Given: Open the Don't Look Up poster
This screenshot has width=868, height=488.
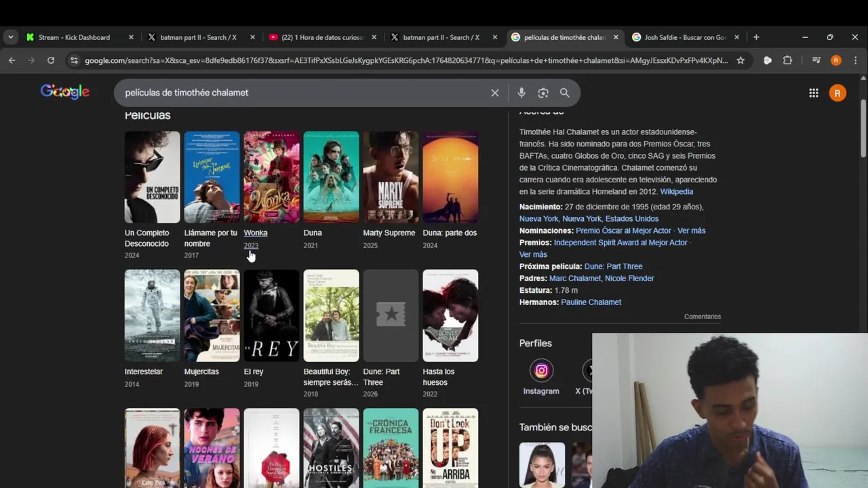Looking at the screenshot, I should (450, 448).
